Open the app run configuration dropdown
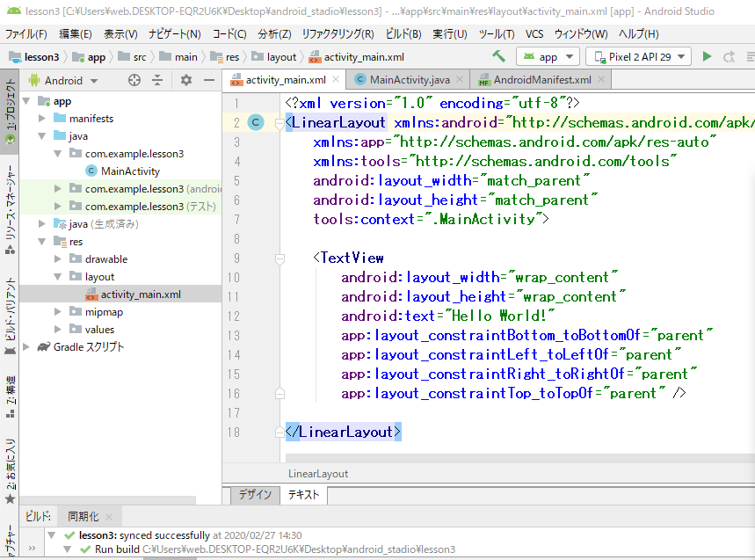The height and width of the screenshot is (560, 755). pyautogui.click(x=548, y=56)
